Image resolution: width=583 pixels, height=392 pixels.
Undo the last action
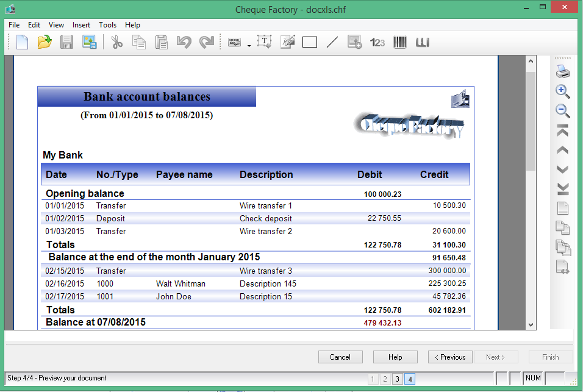tap(184, 42)
